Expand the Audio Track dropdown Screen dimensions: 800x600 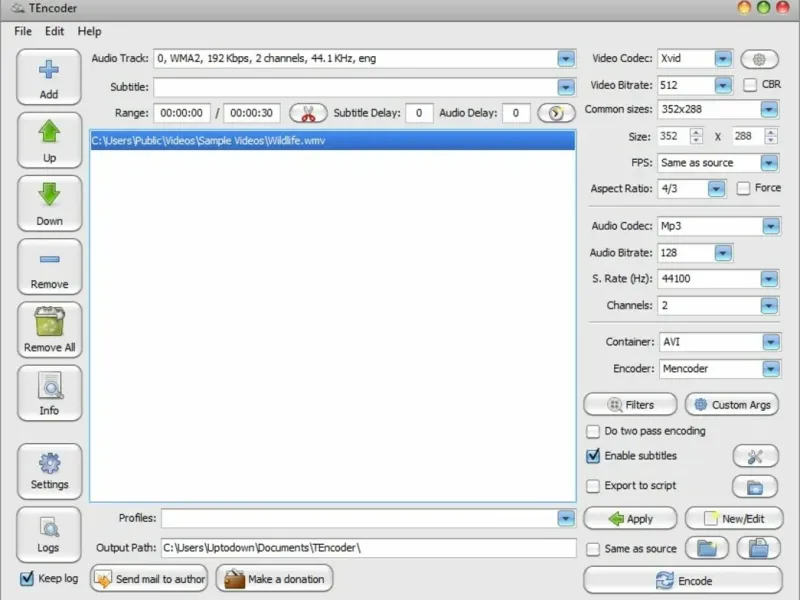[x=566, y=59]
